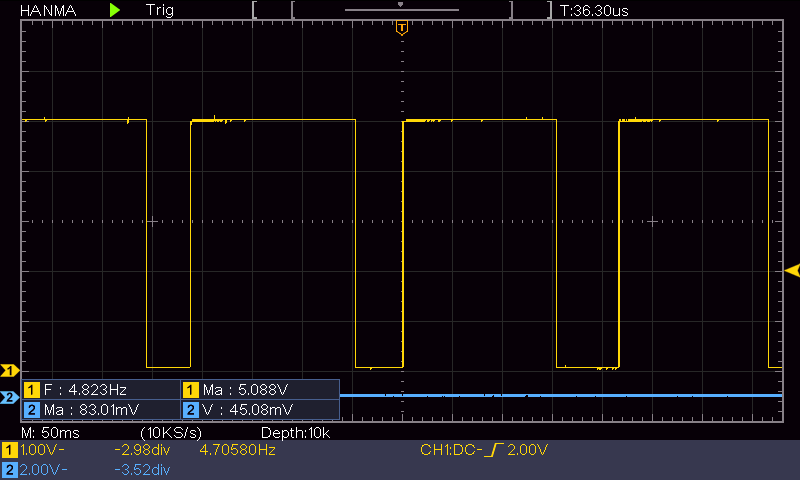Click the green Run status arrow icon
Image resolution: width=800 pixels, height=480 pixels.
115,9
